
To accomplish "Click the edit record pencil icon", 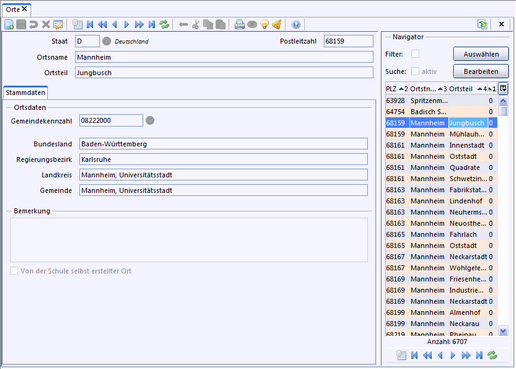I will [x=58, y=24].
